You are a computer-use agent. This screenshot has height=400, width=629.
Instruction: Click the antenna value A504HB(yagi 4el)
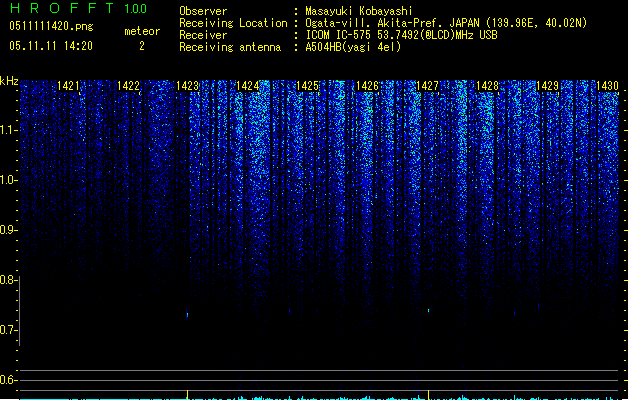353,47
